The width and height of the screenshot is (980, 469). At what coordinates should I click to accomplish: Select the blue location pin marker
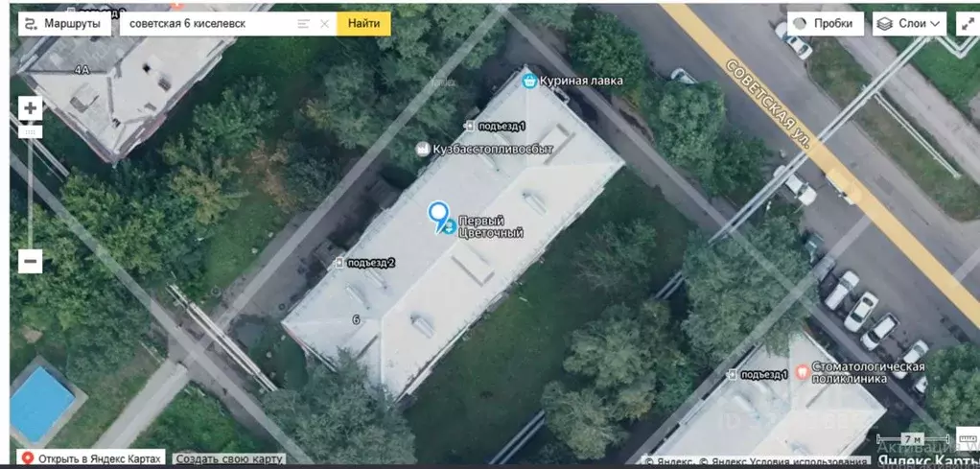tap(438, 216)
